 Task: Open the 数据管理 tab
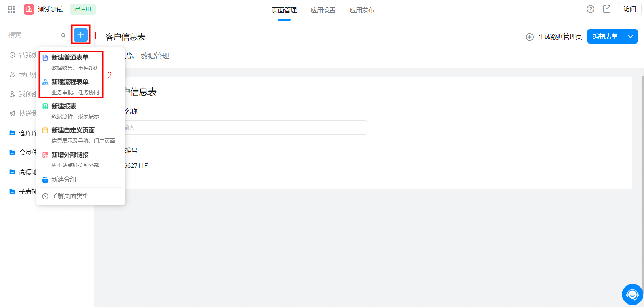click(x=155, y=56)
